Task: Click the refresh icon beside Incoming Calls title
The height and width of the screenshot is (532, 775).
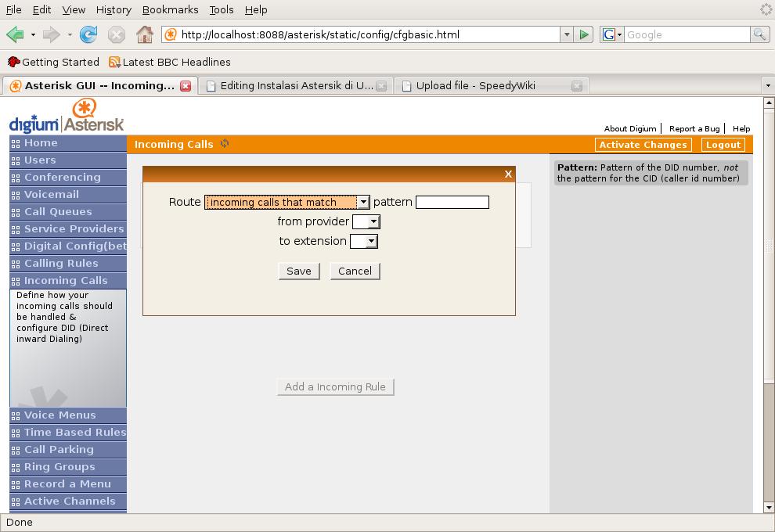Action: coord(225,144)
